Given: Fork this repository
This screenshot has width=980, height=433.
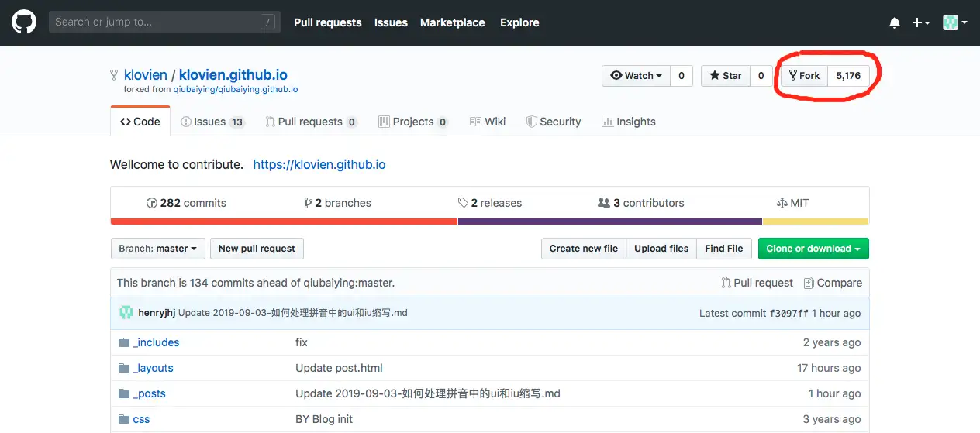Looking at the screenshot, I should tap(804, 75).
